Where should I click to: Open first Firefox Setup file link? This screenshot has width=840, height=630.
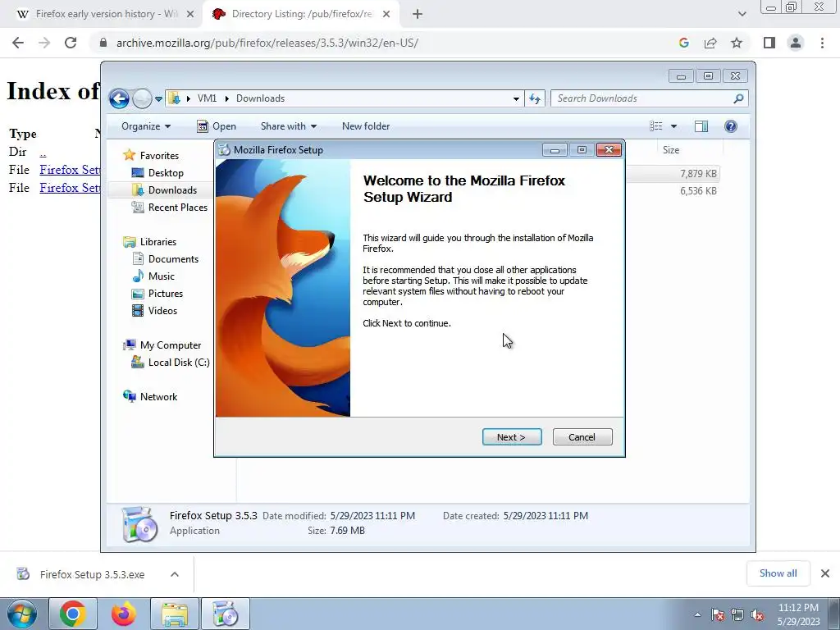(x=70, y=170)
